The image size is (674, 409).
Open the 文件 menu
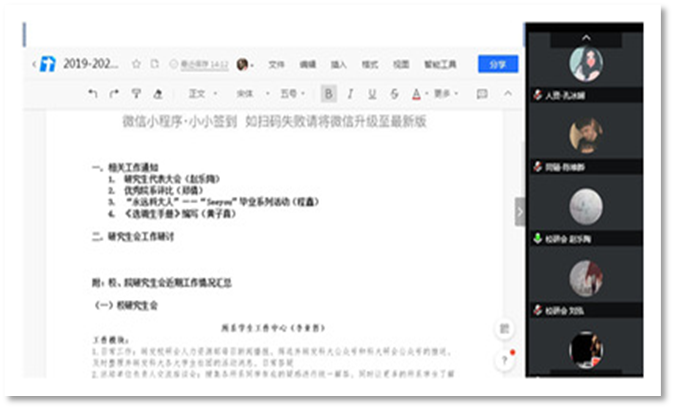pyautogui.click(x=277, y=64)
